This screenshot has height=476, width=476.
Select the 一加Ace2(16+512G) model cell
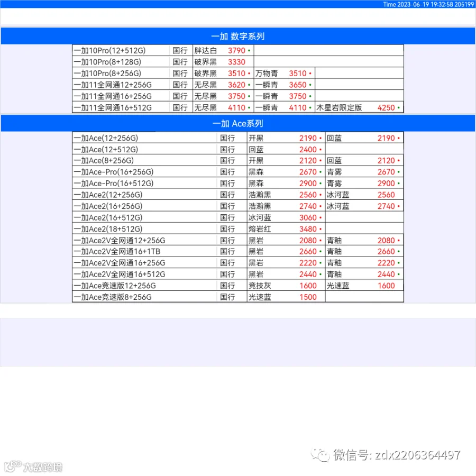(x=144, y=217)
